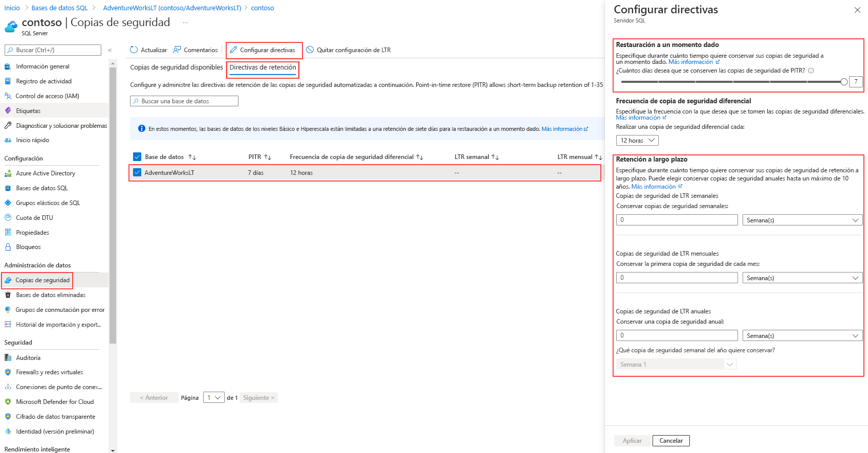Toggle the select-all Base de datos checkbox
Viewport: 868px width, 453px height.
(x=137, y=157)
